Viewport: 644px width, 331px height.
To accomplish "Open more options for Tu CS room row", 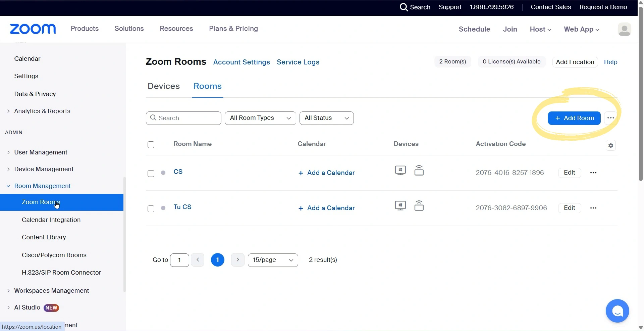I will [x=593, y=208].
